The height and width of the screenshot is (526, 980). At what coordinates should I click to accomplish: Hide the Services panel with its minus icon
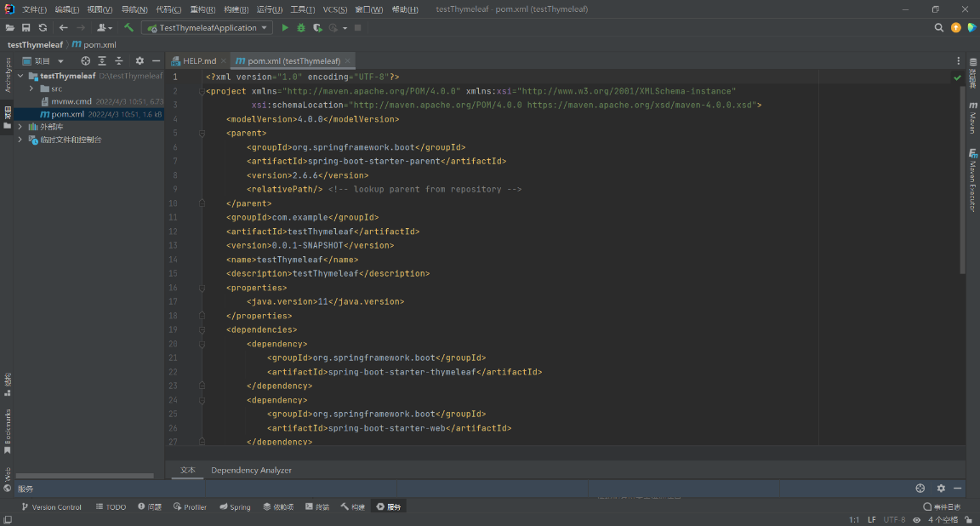click(958, 489)
